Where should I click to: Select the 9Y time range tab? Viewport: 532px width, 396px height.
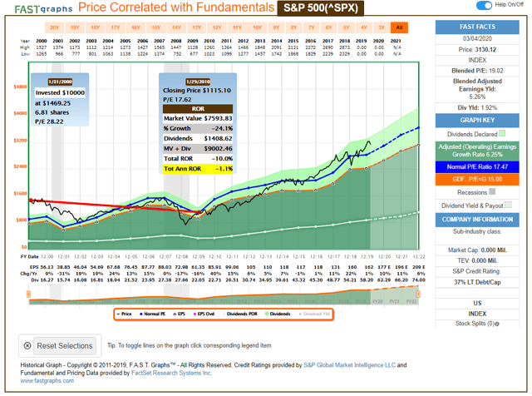pyautogui.click(x=277, y=27)
